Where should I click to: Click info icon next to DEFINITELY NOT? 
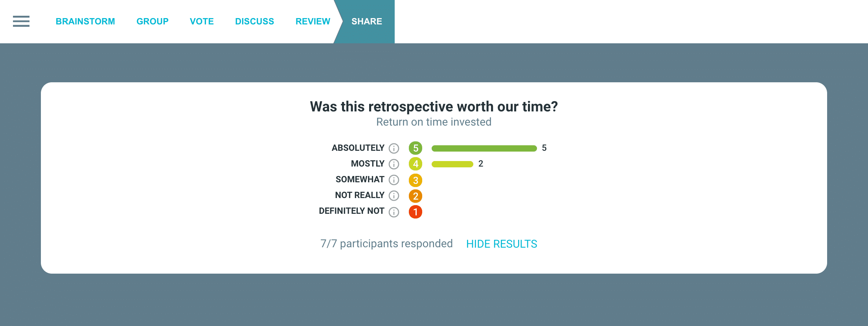[x=394, y=212]
